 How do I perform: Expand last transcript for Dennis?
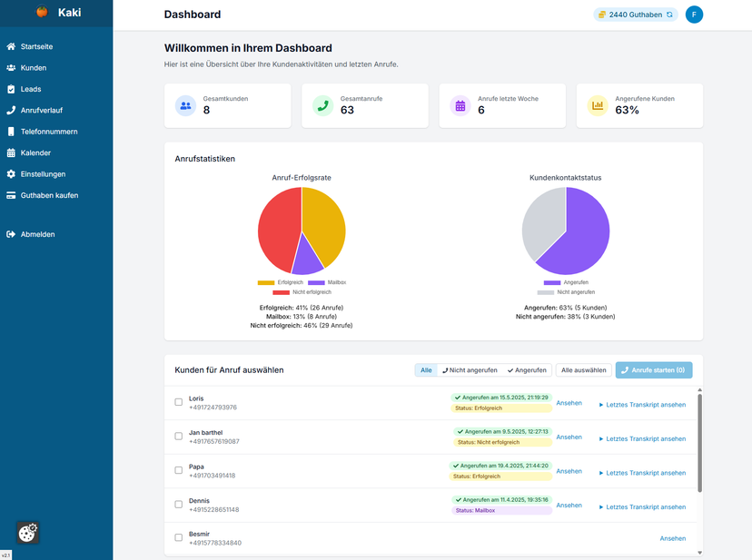pos(642,506)
